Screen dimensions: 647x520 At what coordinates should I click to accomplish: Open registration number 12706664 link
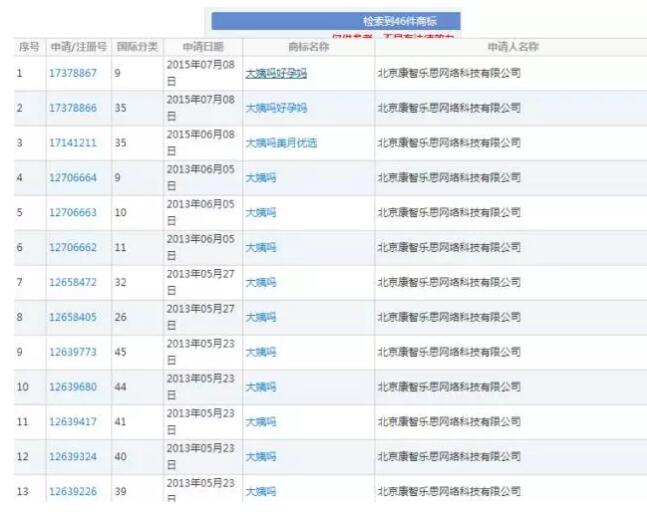click(x=73, y=178)
